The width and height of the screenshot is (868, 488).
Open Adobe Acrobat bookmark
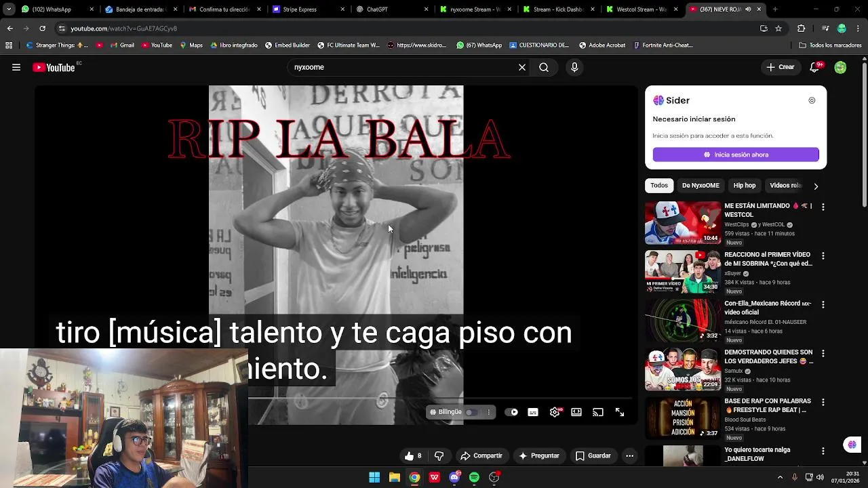602,45
